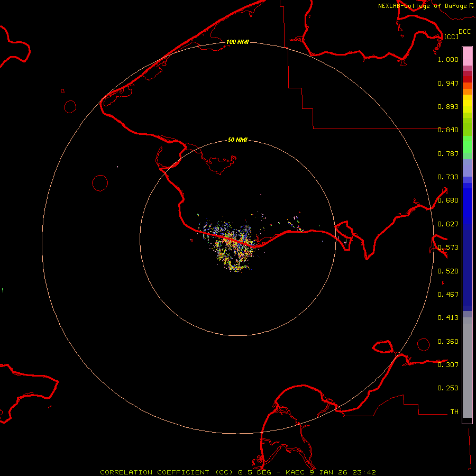This screenshot has width=476, height=476.
Task: Click the 0.413 value on the scale
Action: click(448, 318)
